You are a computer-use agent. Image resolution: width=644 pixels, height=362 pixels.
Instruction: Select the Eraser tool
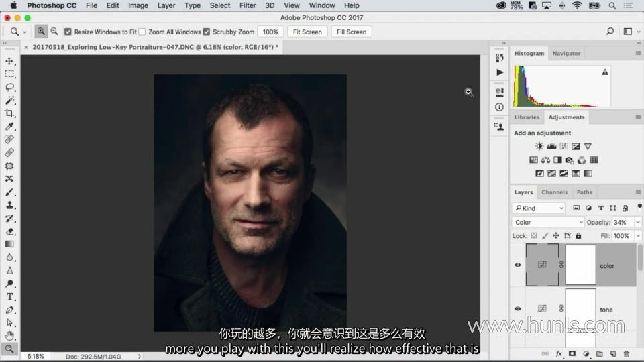[9, 231]
